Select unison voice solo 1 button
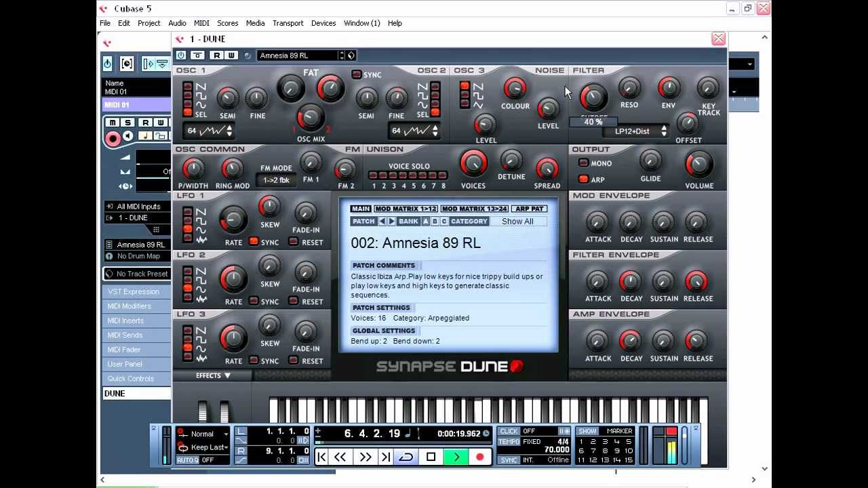The height and width of the screenshot is (488, 868). point(373,176)
